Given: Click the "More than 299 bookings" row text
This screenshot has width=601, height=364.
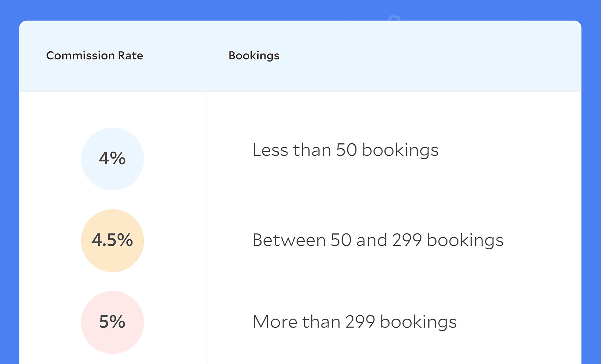Looking at the screenshot, I should (354, 321).
